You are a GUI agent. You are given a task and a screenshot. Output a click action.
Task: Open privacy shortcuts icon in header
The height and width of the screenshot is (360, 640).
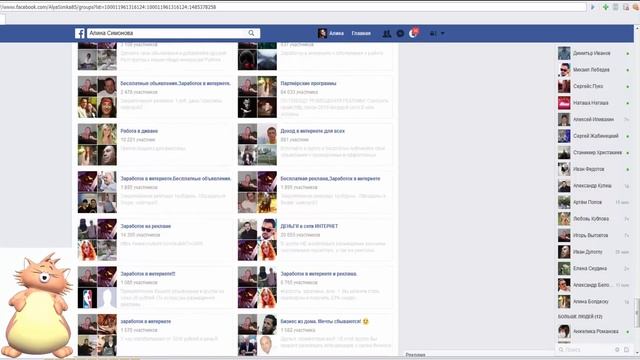433,33
